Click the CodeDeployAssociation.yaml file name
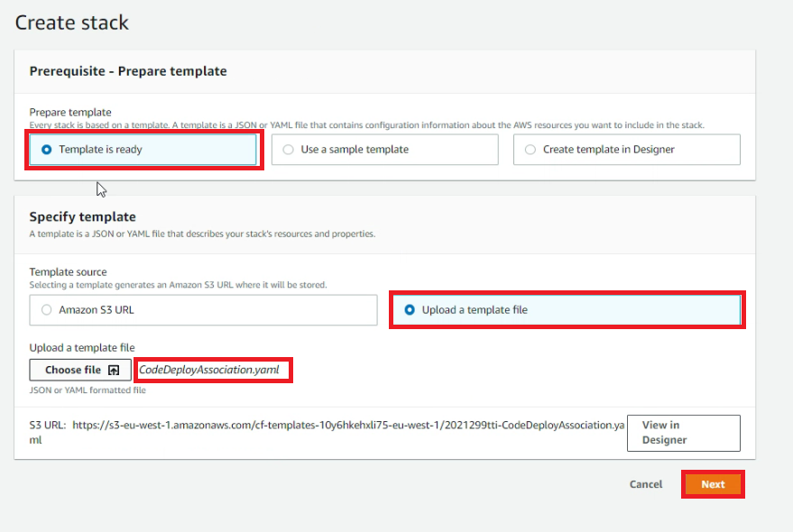 [209, 370]
